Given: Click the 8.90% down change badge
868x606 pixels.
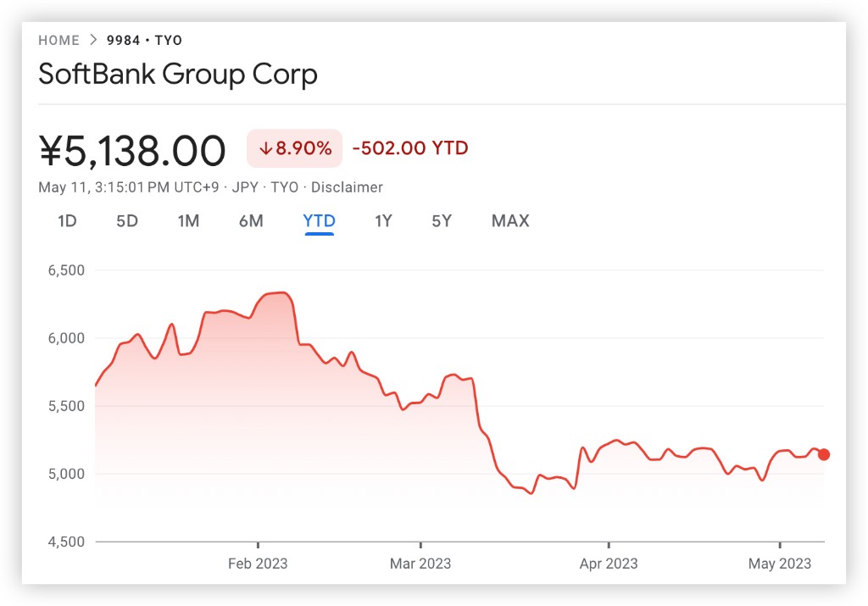Looking at the screenshot, I should point(294,148).
